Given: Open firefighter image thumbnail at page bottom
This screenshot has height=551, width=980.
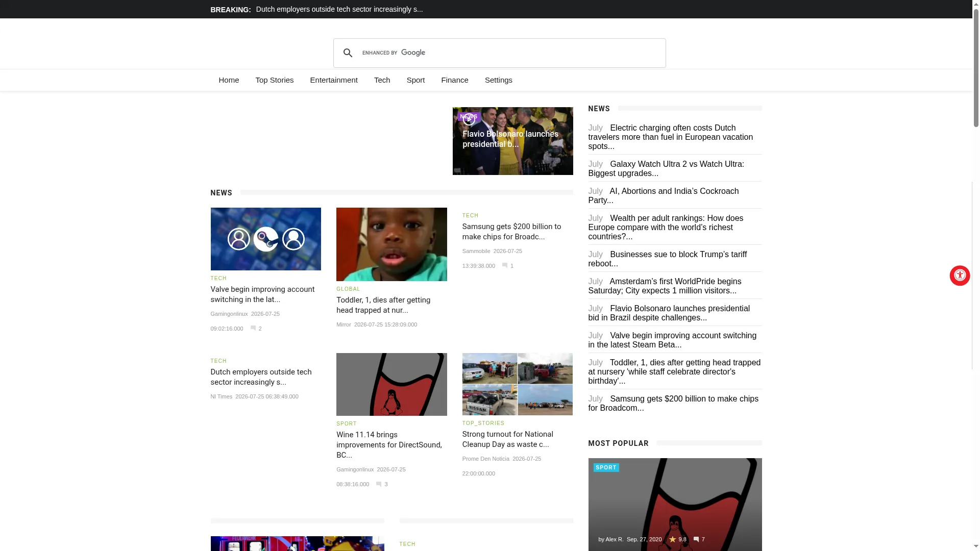Looking at the screenshot, I should click(x=297, y=543).
